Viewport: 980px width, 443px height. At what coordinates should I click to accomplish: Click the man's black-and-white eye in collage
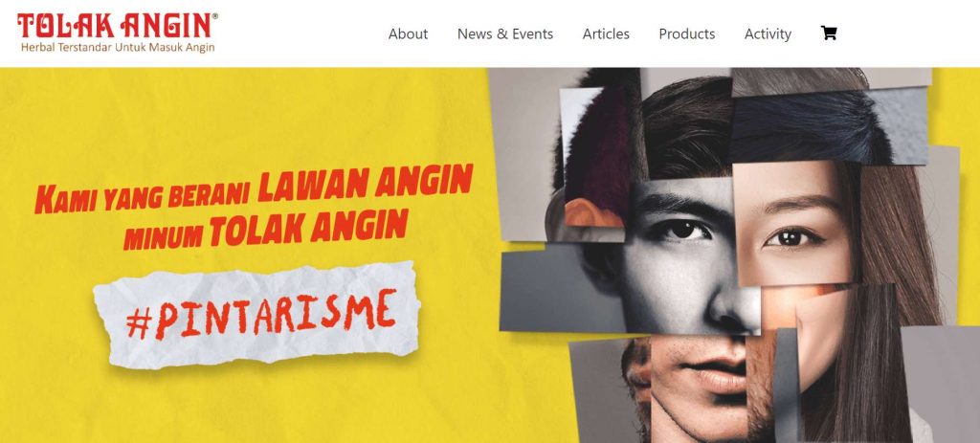[x=680, y=231]
